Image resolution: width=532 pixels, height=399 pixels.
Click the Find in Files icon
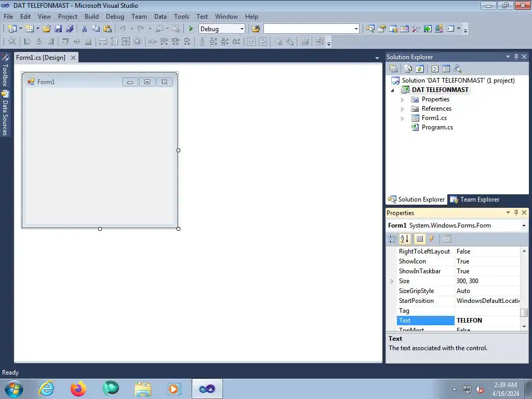click(256, 29)
